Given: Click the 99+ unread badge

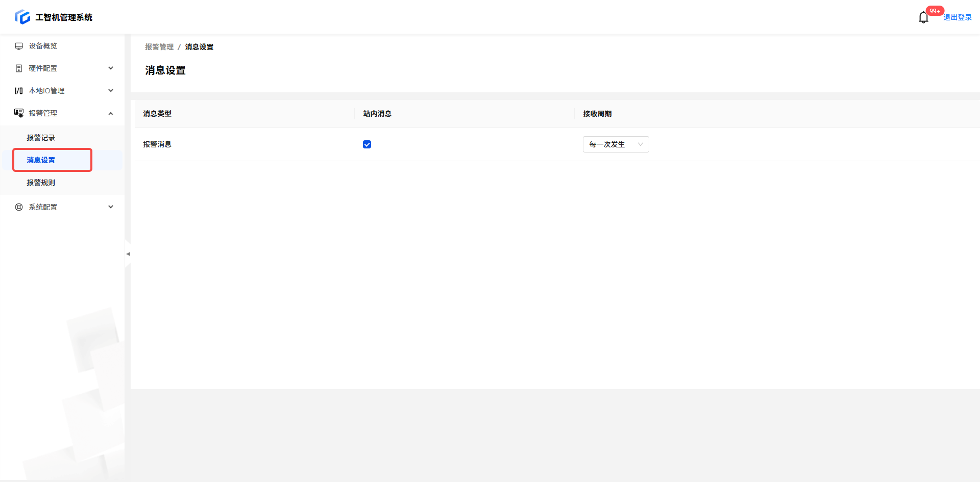Looking at the screenshot, I should coord(935,11).
